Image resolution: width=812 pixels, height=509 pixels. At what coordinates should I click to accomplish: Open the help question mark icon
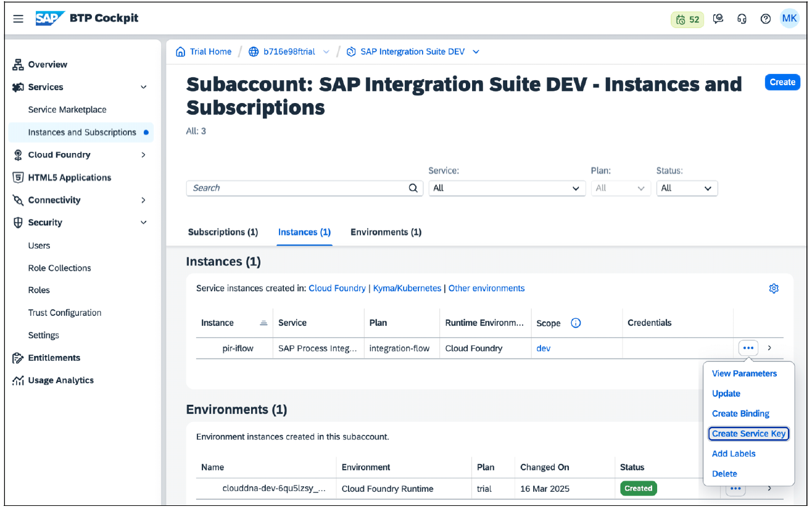(x=766, y=19)
